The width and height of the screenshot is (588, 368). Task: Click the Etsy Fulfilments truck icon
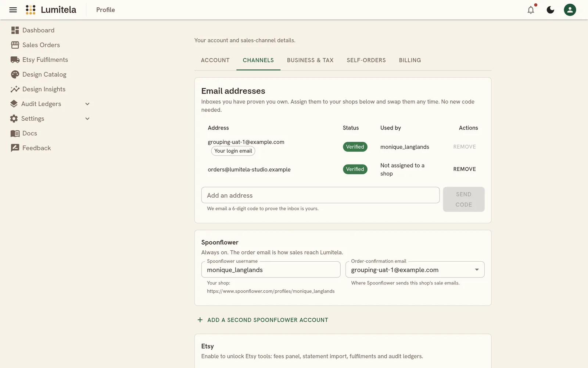tap(15, 60)
